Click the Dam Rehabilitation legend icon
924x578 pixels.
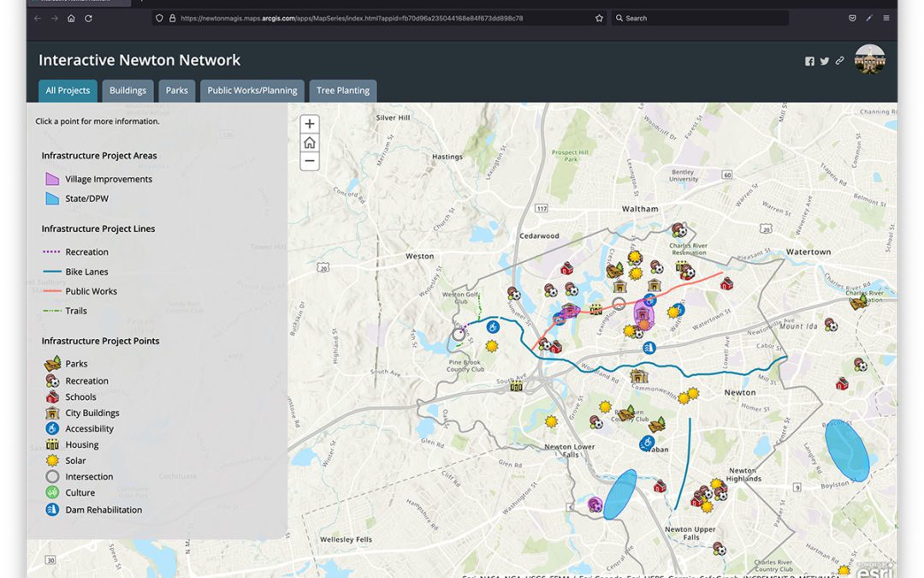coord(50,509)
